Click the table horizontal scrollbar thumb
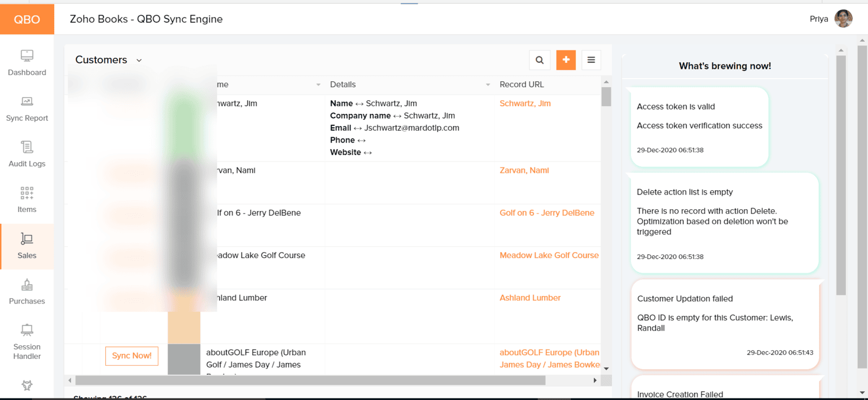 click(310, 380)
